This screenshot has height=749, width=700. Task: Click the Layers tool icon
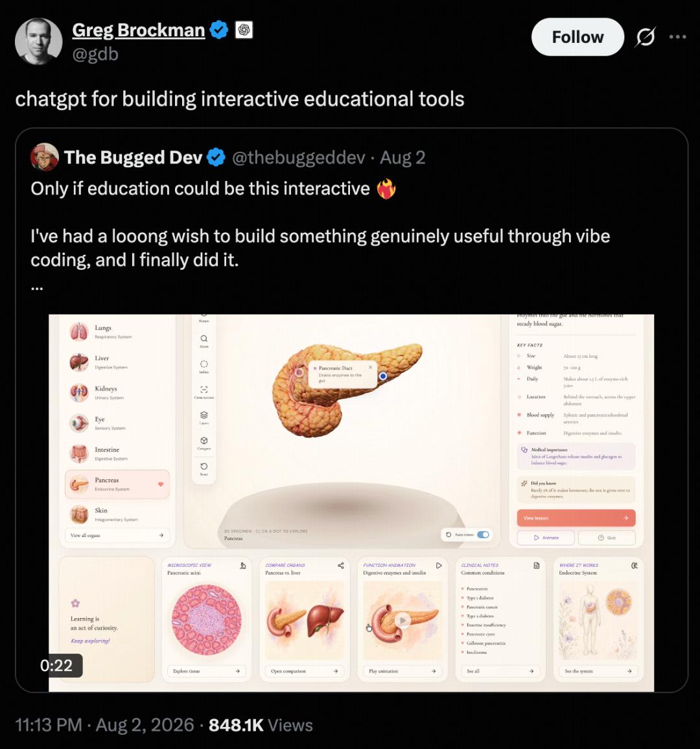click(x=204, y=418)
